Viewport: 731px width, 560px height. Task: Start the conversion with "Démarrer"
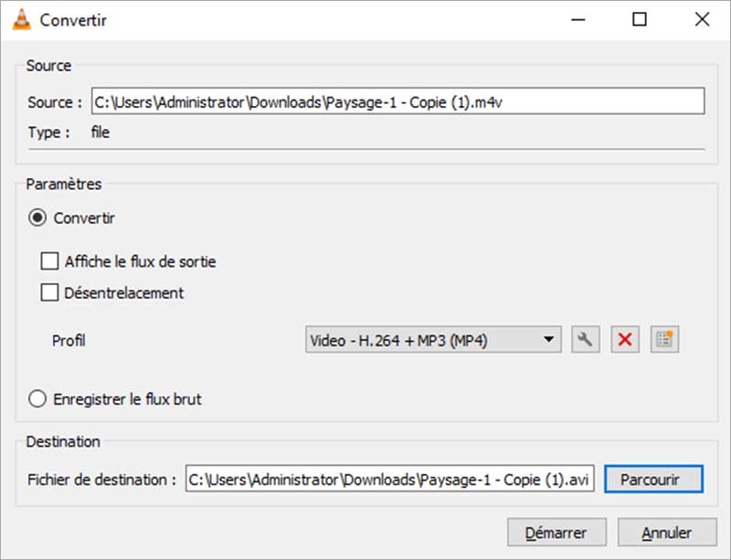557,532
